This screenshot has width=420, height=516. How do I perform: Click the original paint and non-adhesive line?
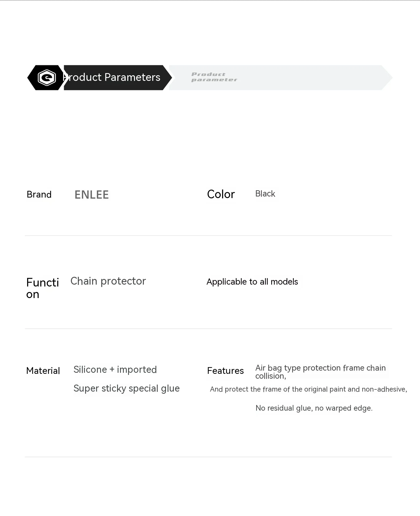point(308,389)
